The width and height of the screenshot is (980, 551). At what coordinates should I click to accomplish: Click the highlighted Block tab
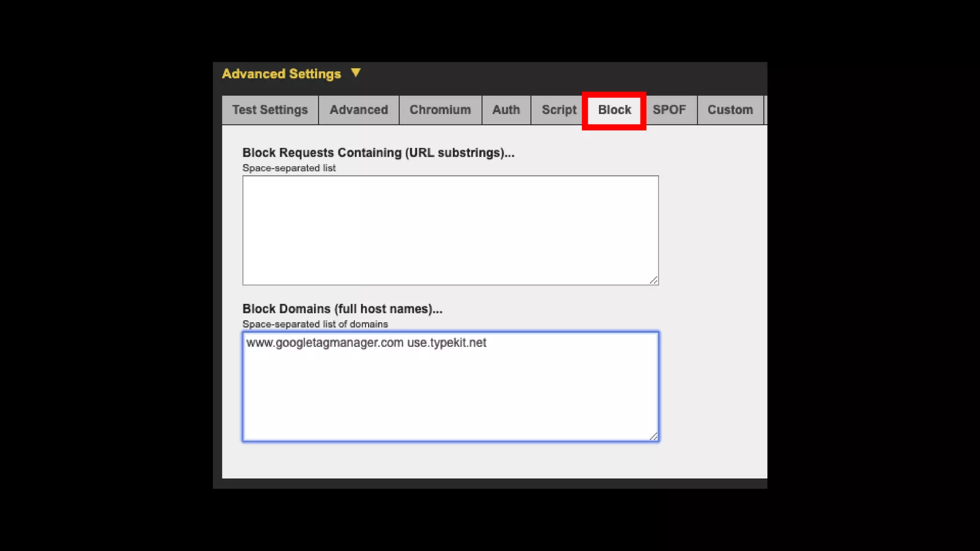614,110
